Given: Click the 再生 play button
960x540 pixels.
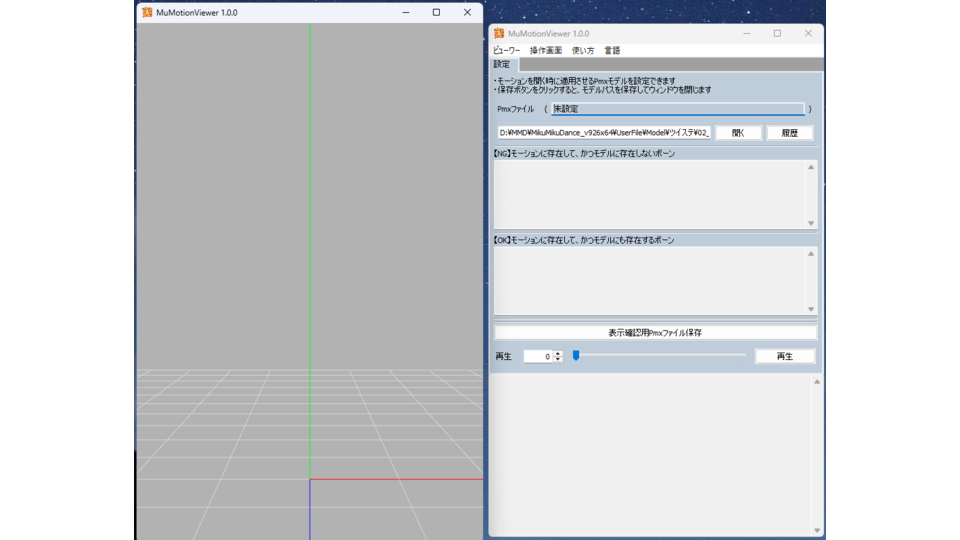Looking at the screenshot, I should (x=785, y=356).
